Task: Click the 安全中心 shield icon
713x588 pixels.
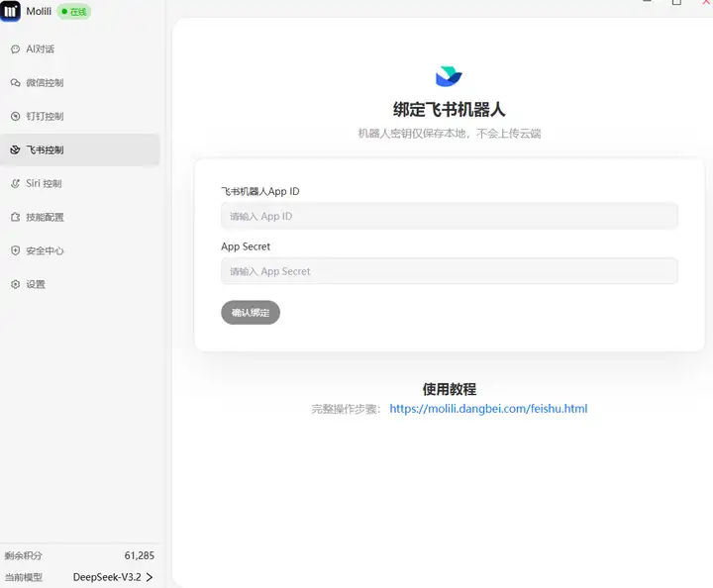Action: [15, 250]
